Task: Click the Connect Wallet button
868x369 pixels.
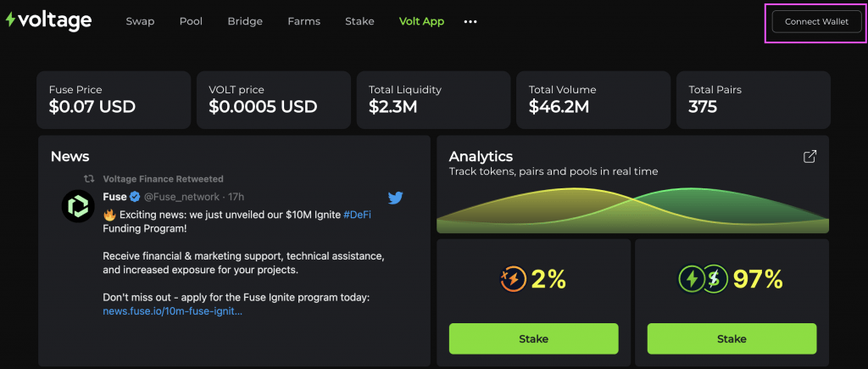Action: 816,21
